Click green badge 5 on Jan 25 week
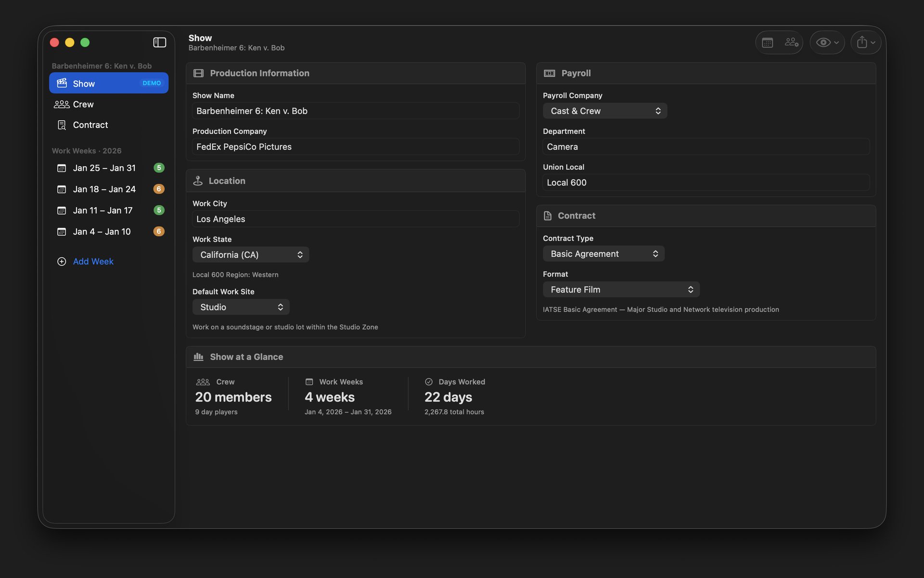Image resolution: width=924 pixels, height=578 pixels. (159, 168)
